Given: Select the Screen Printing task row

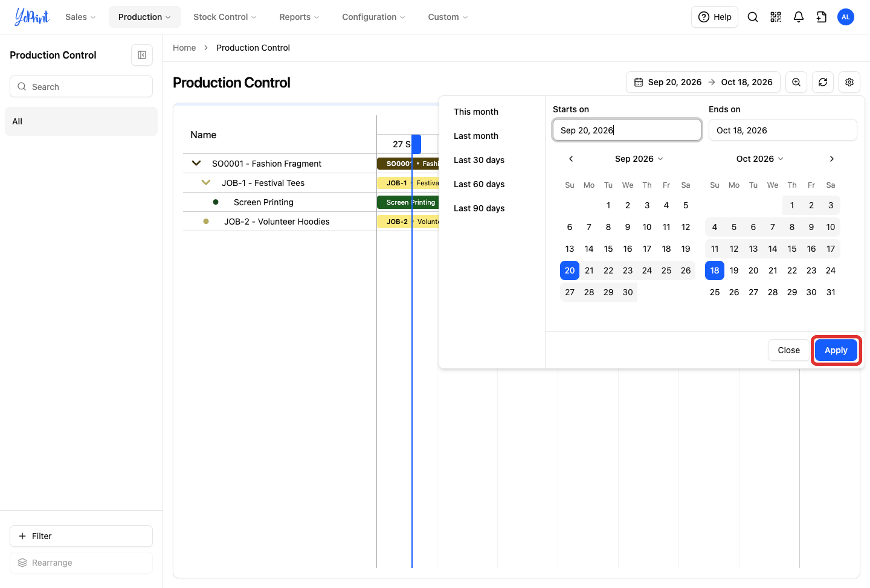Looking at the screenshot, I should pos(280,202).
